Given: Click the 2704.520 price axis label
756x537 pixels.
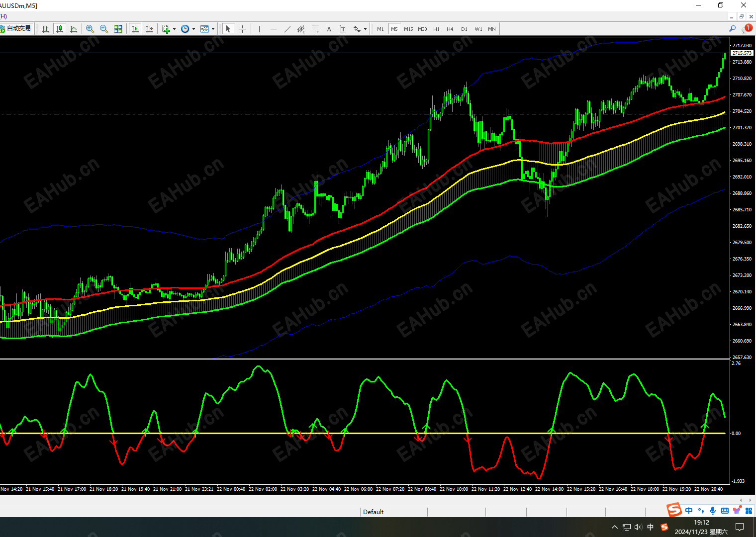Looking at the screenshot, I should 742,111.
